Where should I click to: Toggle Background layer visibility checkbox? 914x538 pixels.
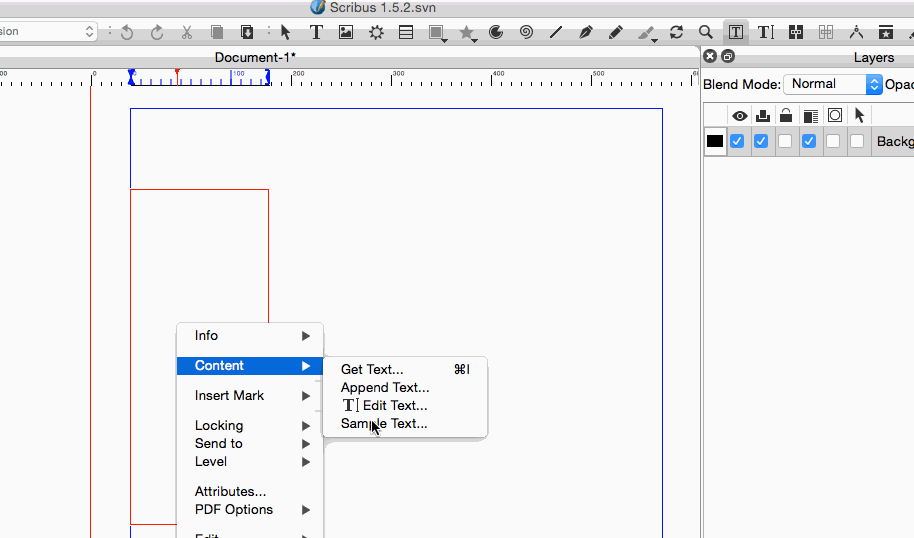[x=737, y=141]
